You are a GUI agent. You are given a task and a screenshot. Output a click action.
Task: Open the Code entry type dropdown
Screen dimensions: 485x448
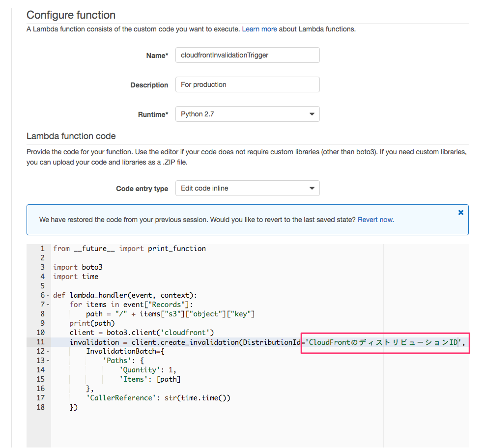point(247,188)
